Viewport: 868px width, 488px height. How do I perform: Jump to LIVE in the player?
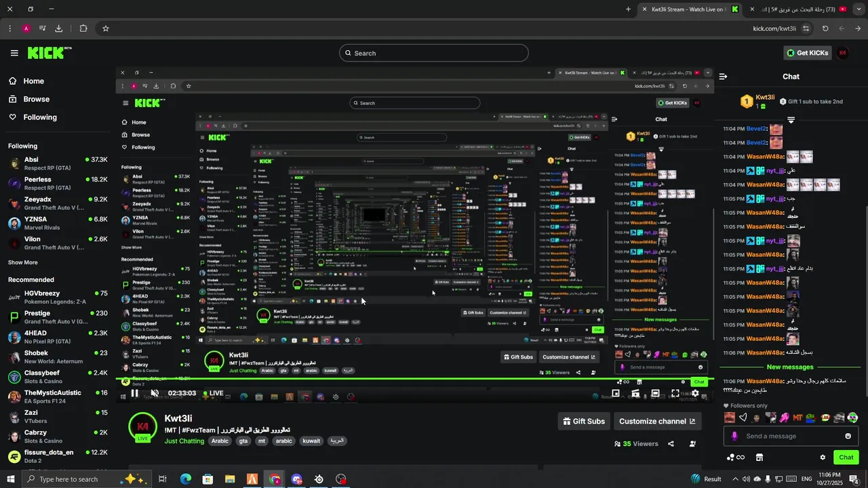tap(213, 393)
